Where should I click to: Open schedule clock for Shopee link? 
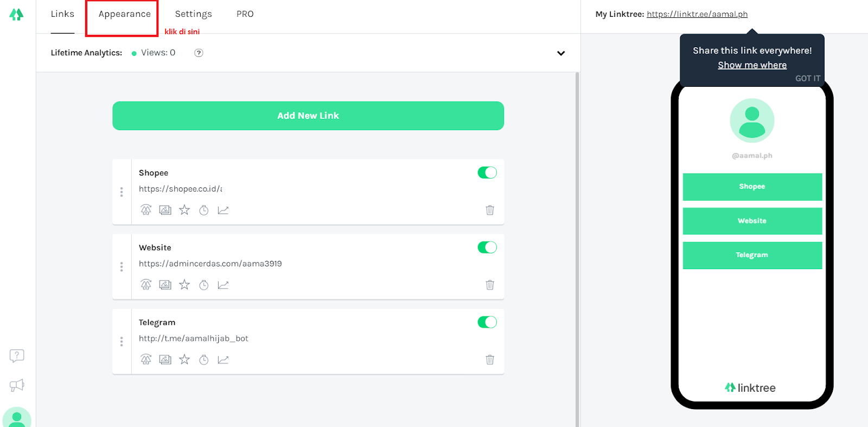[x=204, y=210]
